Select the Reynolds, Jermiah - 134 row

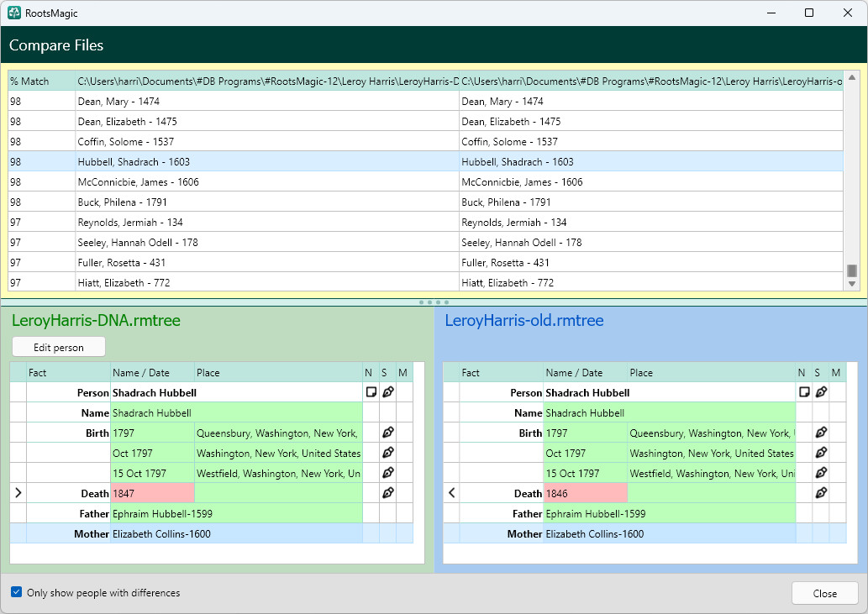[426, 223]
